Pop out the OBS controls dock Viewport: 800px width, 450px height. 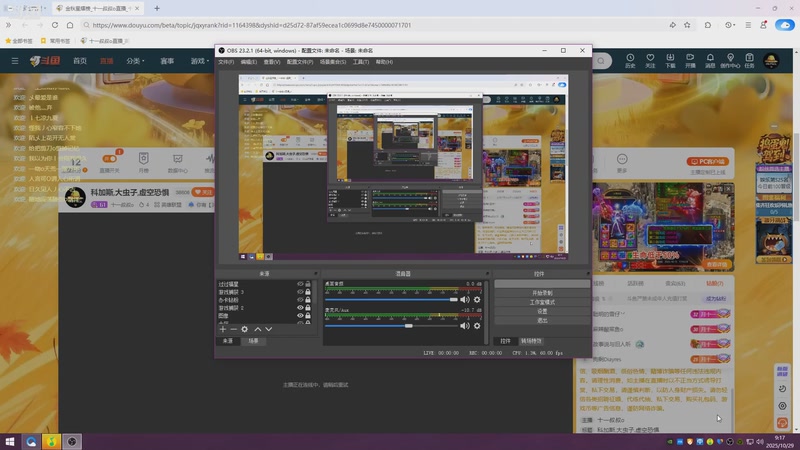coord(588,274)
